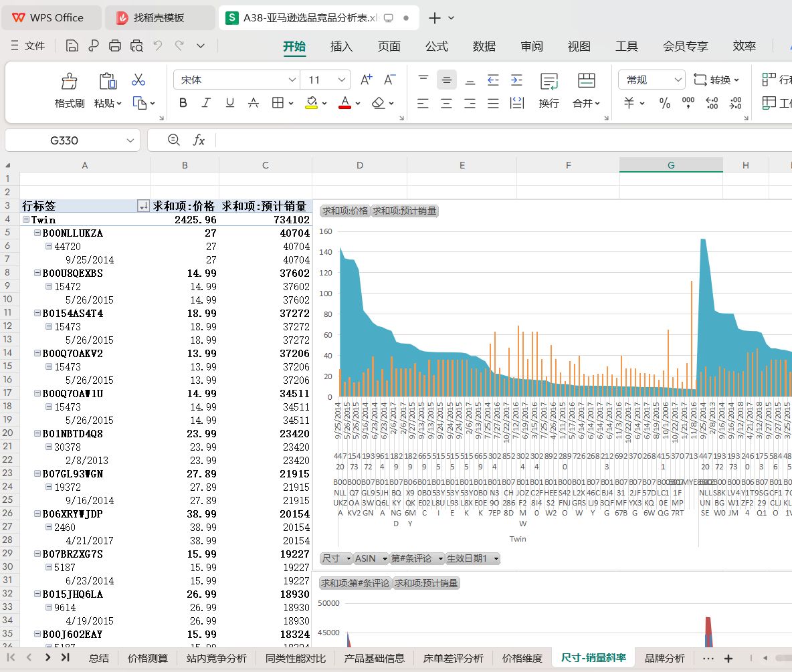The width and height of the screenshot is (792, 672).
Task: Click the Copy icon
Action: 139,103
